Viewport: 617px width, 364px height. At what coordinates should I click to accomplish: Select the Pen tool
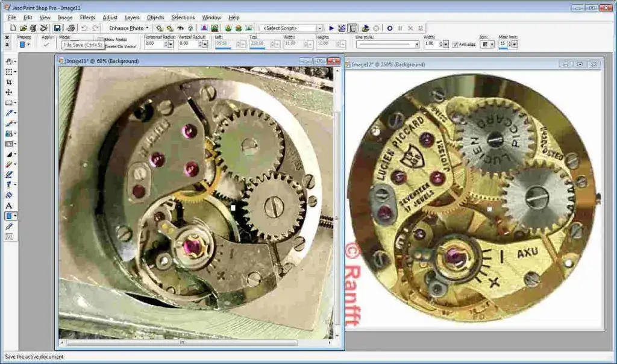(8, 226)
